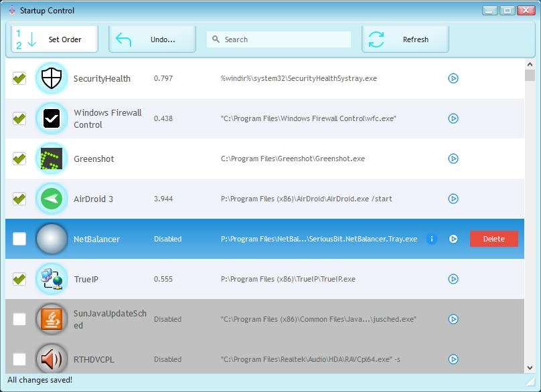Click the RTHDVCPL speaker icon

click(x=52, y=359)
